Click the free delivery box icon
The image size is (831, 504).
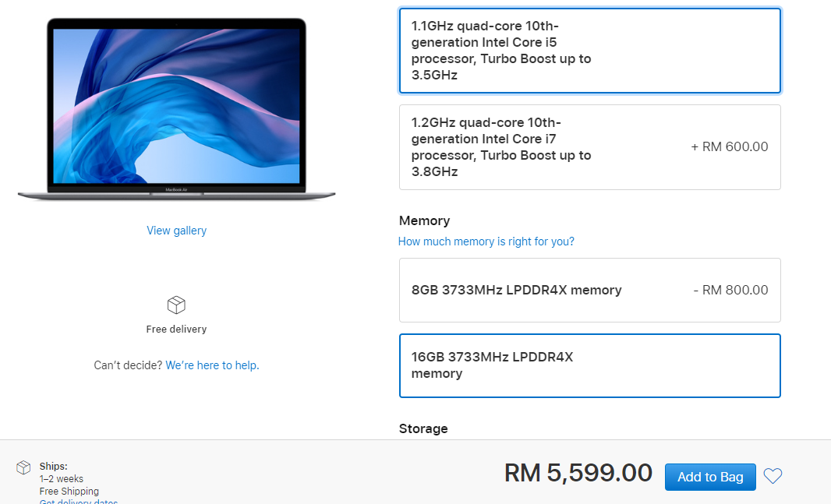pyautogui.click(x=176, y=305)
